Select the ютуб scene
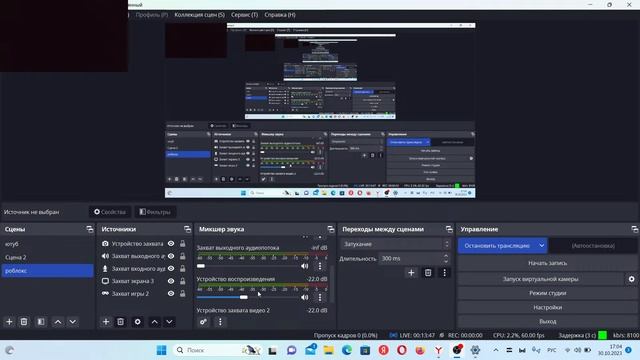640x360 pixels. pos(47,244)
